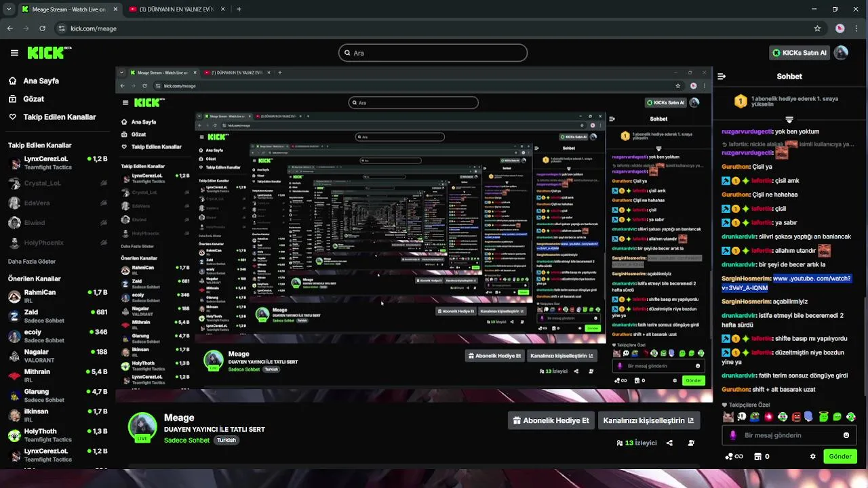Open the youtube.com/watch link in chat
Screen dimensions: 868x488
coord(786,283)
